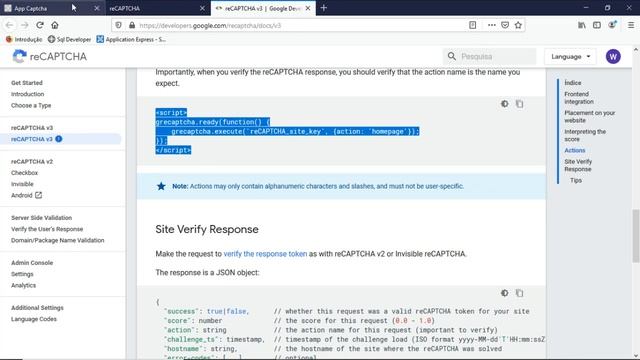Open Invisible under reCAPTCHA v2

(x=22, y=184)
